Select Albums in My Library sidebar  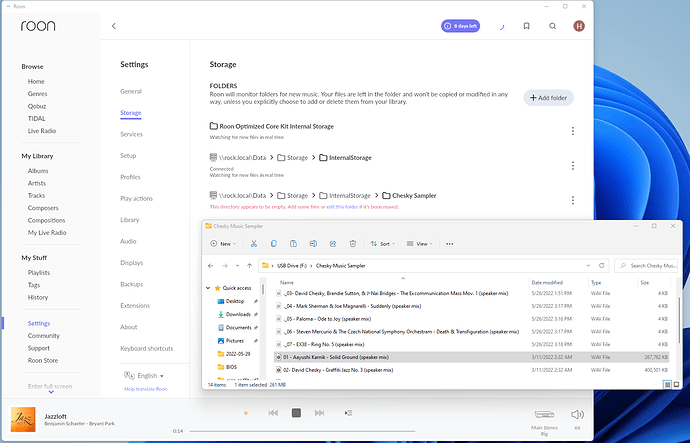point(38,171)
